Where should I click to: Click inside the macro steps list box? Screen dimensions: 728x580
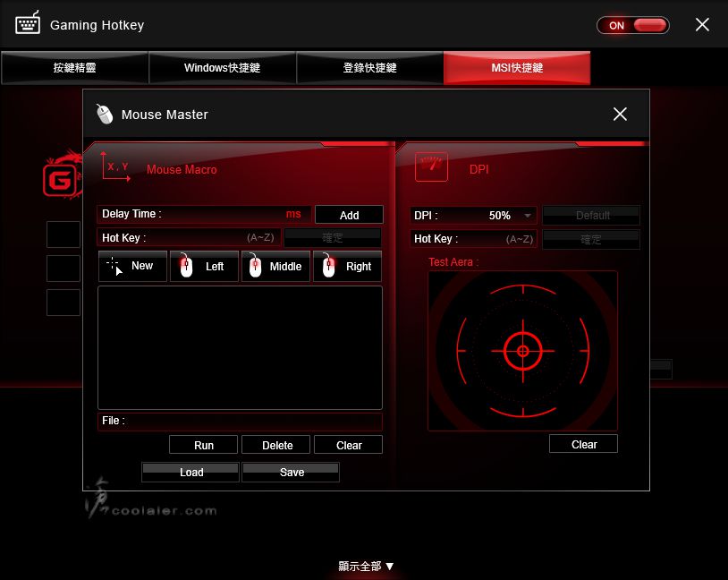(x=240, y=347)
